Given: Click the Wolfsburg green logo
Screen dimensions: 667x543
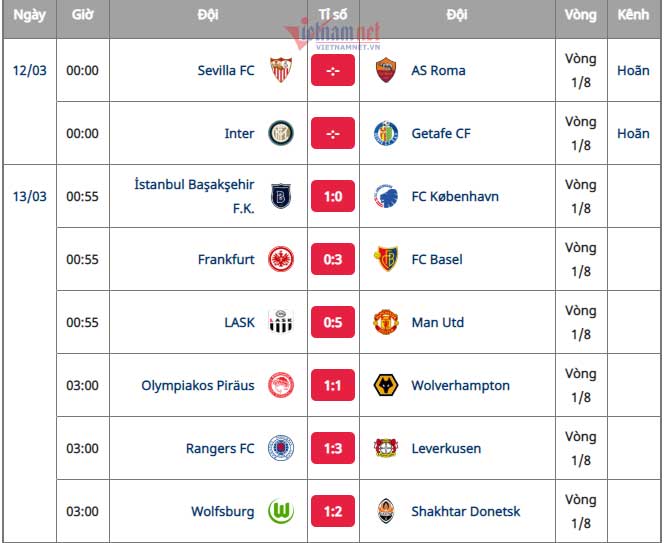Looking at the screenshot, I should (x=281, y=511).
